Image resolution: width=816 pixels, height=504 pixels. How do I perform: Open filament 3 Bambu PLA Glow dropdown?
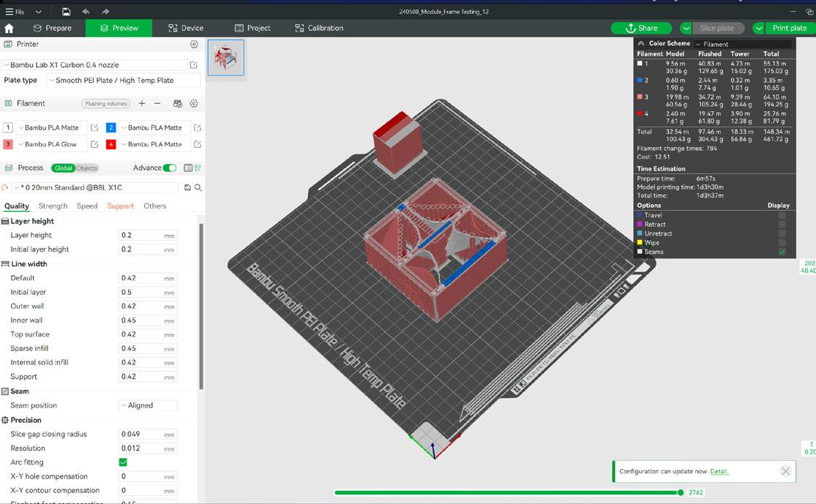51,144
